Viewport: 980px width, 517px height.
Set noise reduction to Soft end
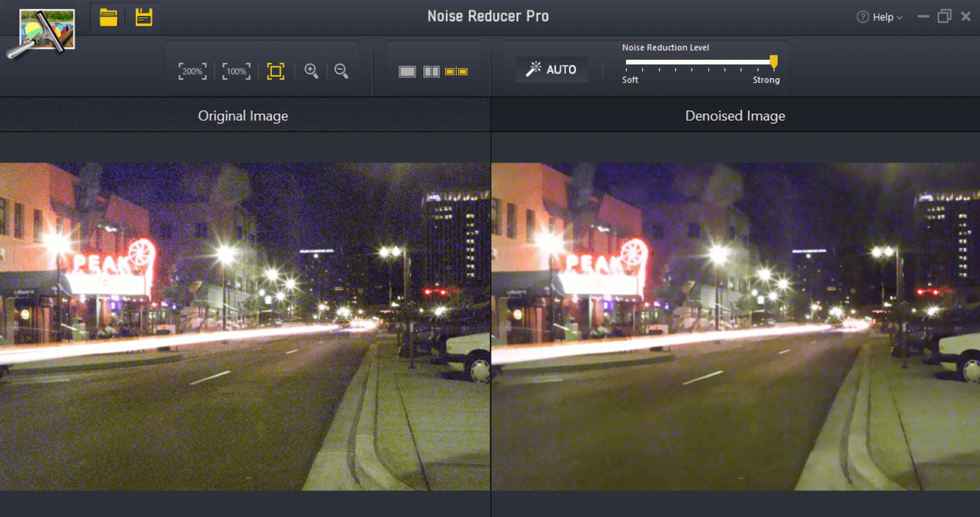627,62
